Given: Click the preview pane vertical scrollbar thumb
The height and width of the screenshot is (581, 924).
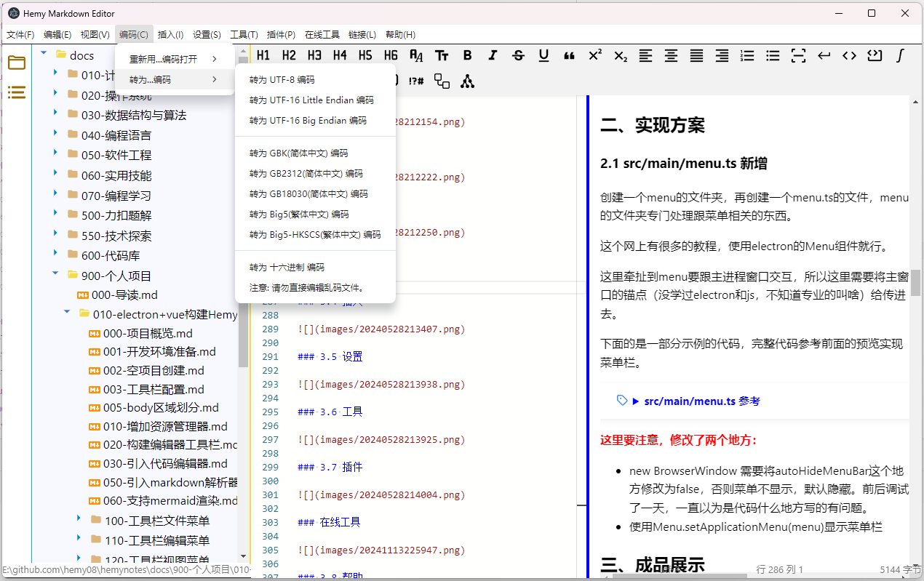Looking at the screenshot, I should click(915, 282).
